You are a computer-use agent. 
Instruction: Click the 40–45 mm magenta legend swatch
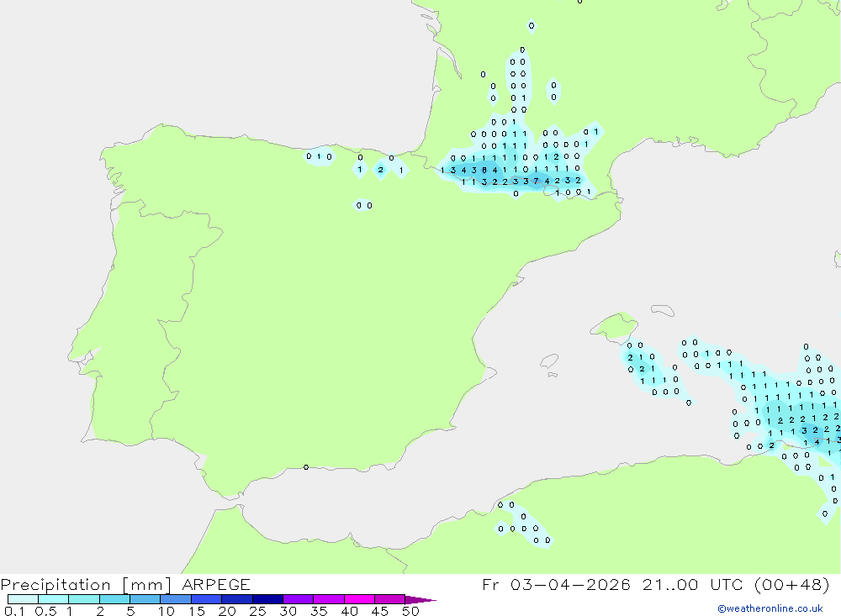[359, 599]
